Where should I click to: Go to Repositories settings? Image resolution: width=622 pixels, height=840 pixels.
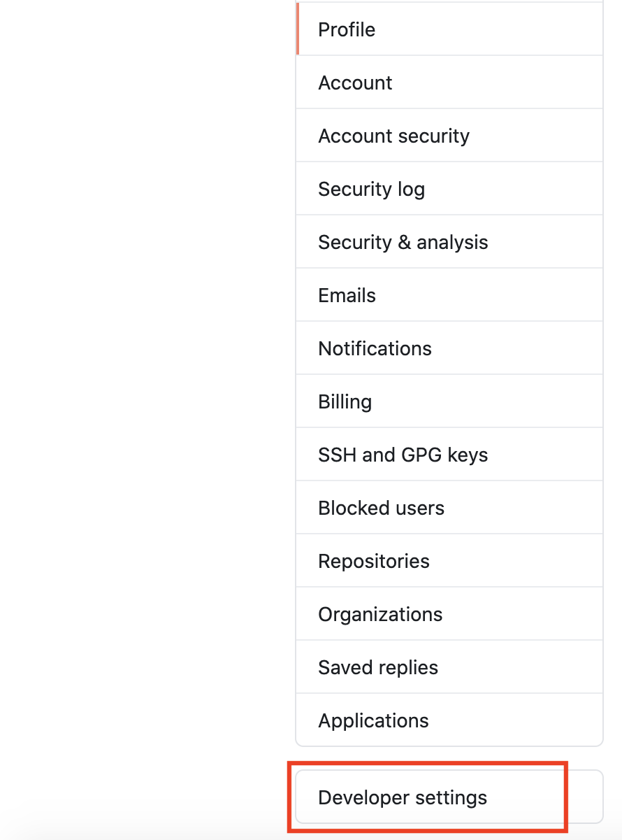[373, 561]
